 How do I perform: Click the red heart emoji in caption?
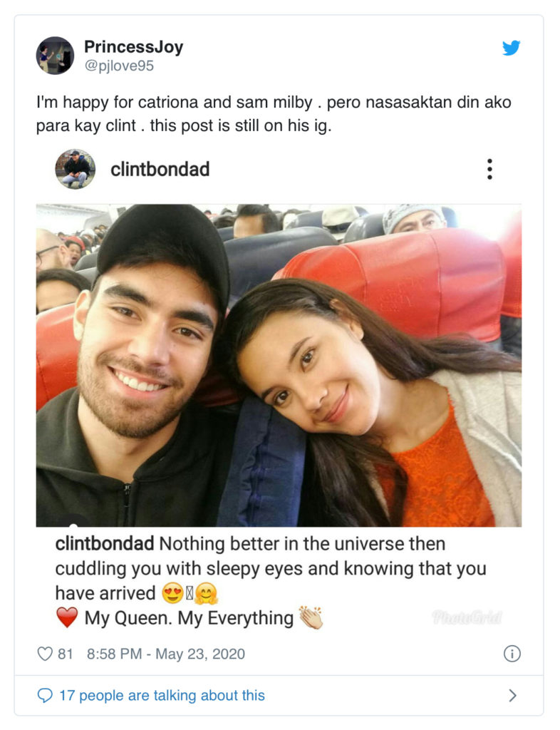click(67, 618)
